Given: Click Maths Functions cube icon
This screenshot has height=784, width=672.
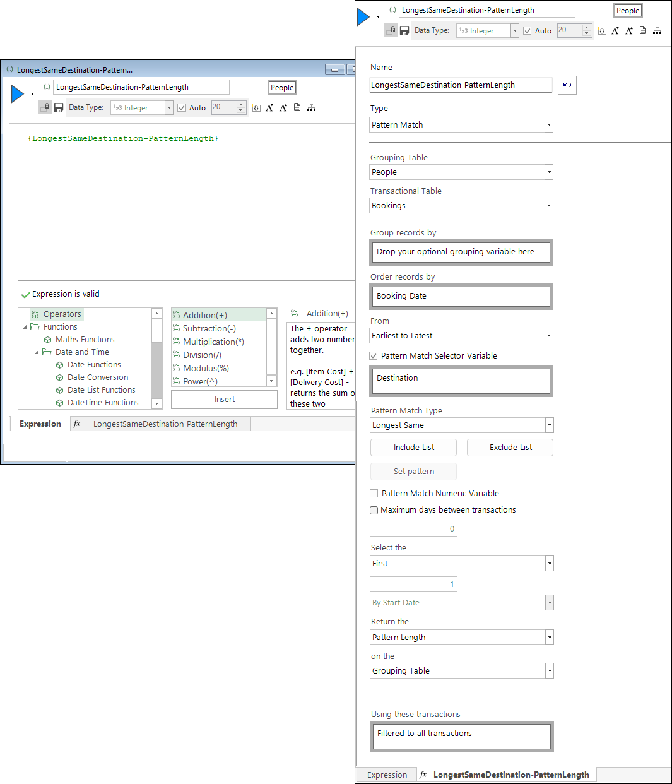Looking at the screenshot, I should 48,340.
